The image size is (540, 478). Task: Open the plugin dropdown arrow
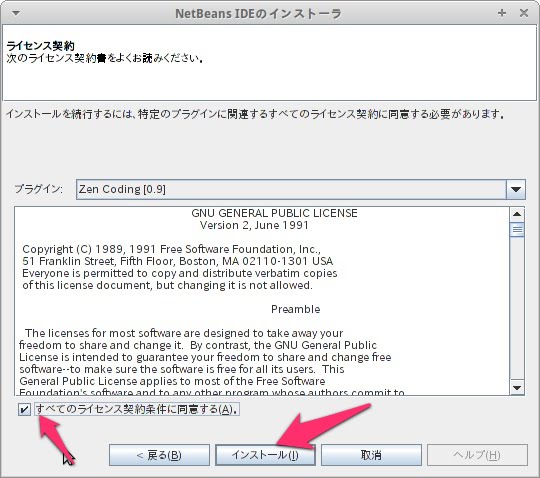click(516, 189)
